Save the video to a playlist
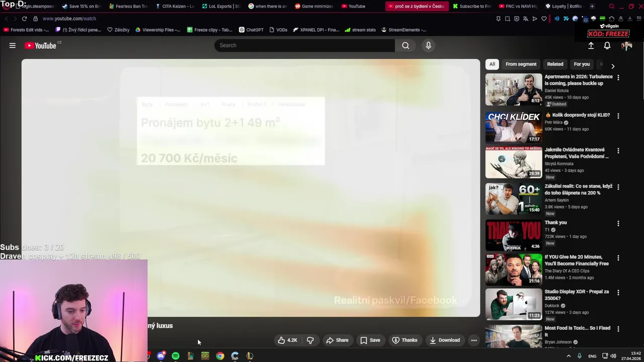 370,340
